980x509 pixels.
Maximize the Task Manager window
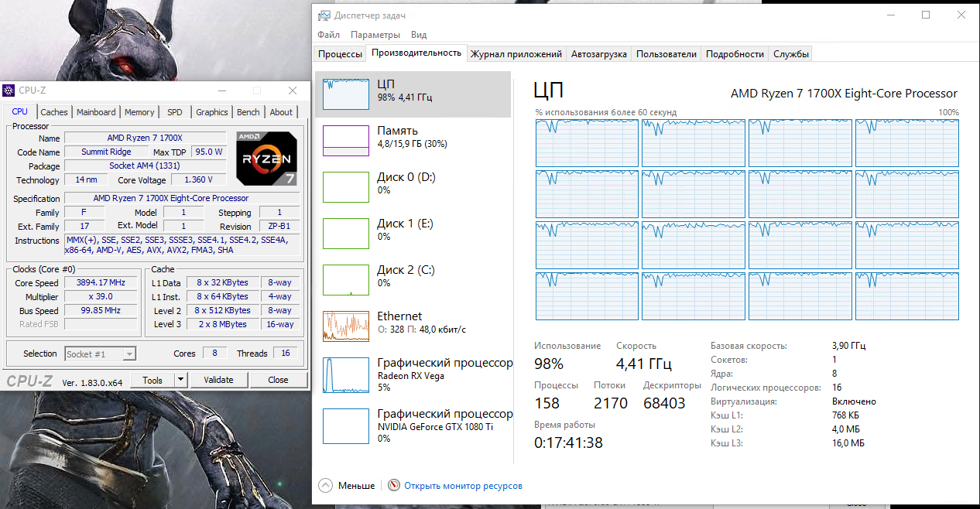(926, 15)
